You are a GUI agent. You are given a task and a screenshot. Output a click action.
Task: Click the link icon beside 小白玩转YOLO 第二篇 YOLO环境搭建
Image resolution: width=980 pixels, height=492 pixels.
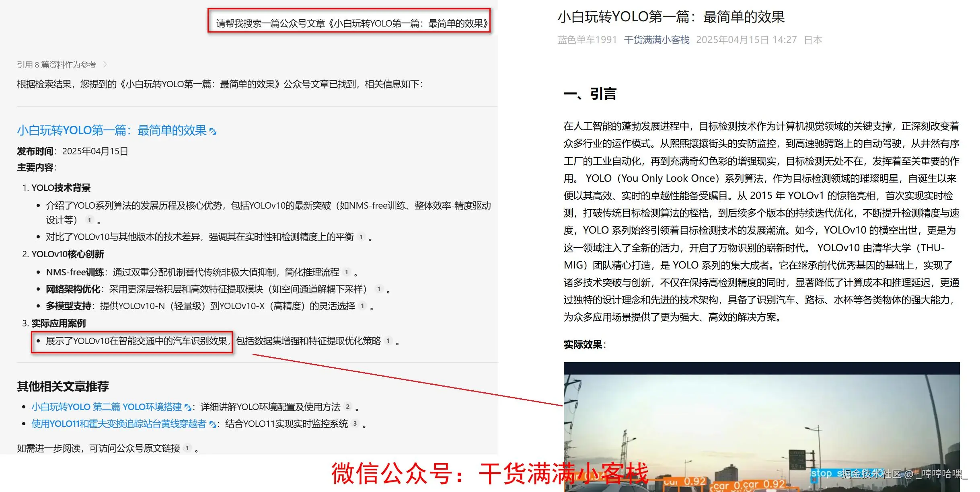tap(187, 407)
